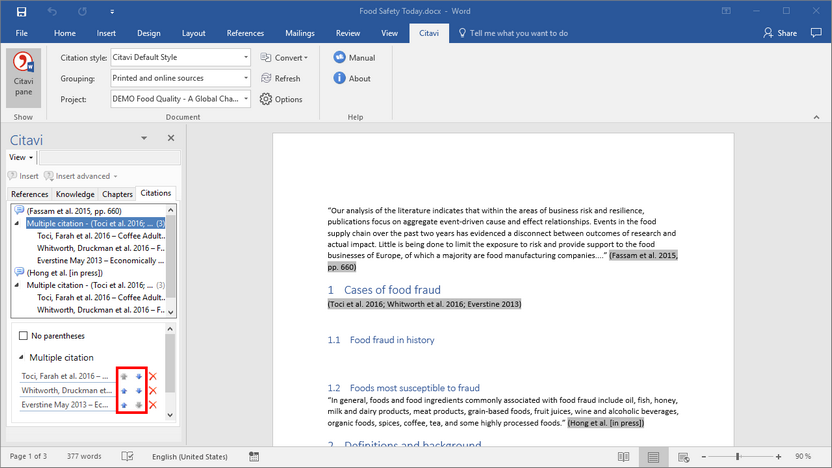Open Citavi Options
The width and height of the screenshot is (832, 468).
pos(281,99)
